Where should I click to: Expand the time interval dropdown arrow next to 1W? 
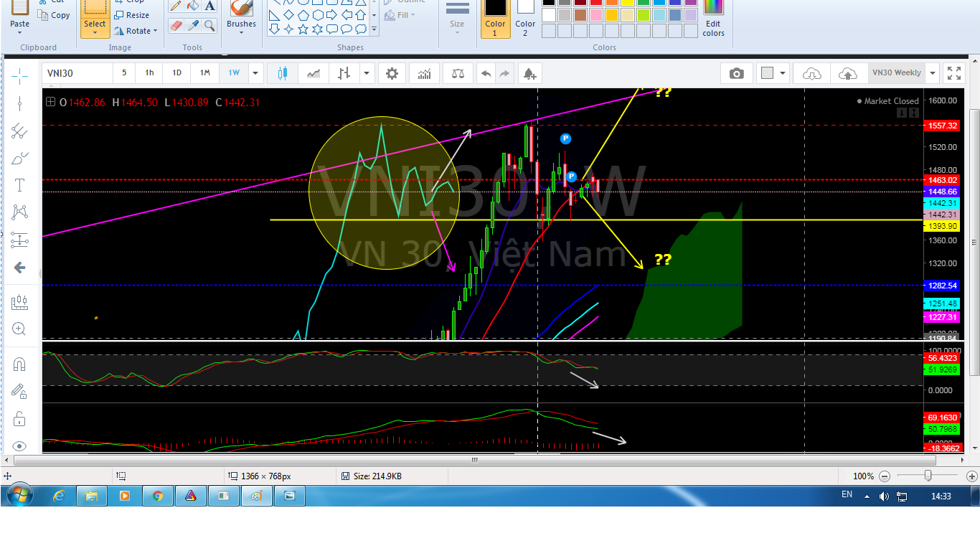pyautogui.click(x=255, y=73)
